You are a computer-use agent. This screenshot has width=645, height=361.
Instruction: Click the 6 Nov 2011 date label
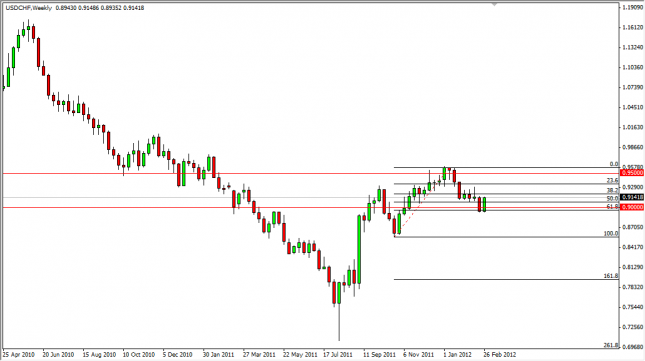[x=418, y=354]
